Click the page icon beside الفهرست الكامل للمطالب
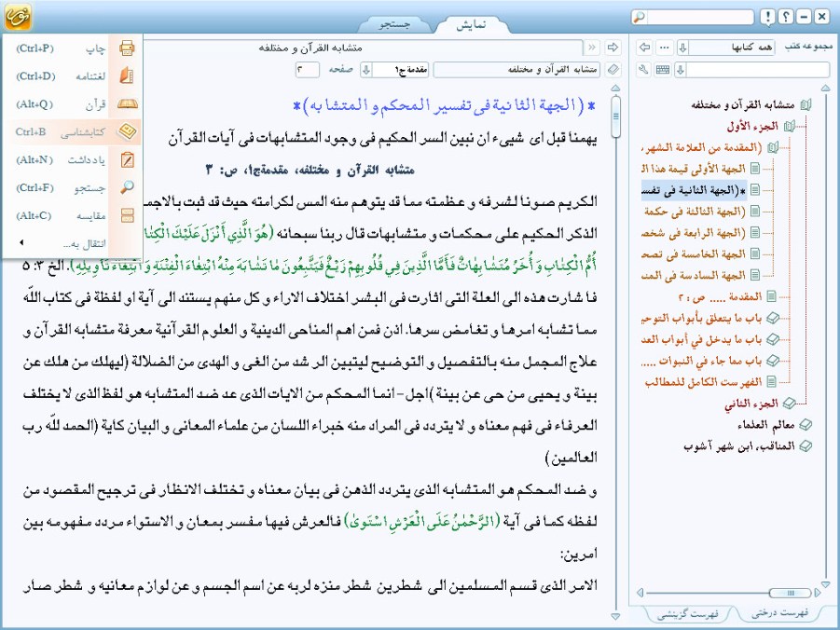This screenshot has height=630, width=840. 771,382
